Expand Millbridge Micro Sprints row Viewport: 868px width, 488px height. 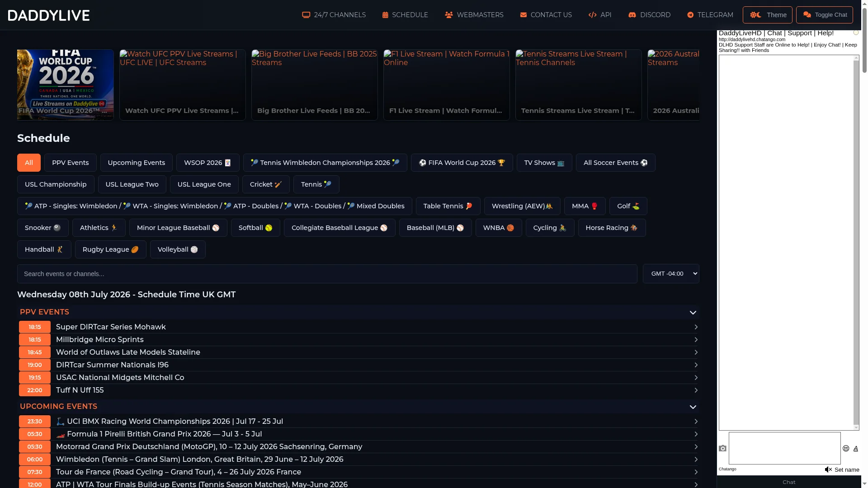pyautogui.click(x=358, y=339)
